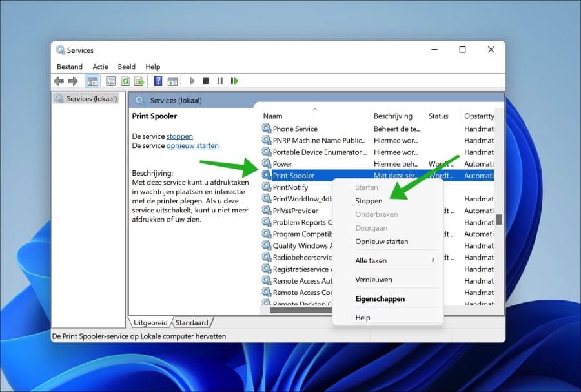581x392 pixels.
Task: Toggle the show/hide console tree icon
Action: pyautogui.click(x=92, y=81)
